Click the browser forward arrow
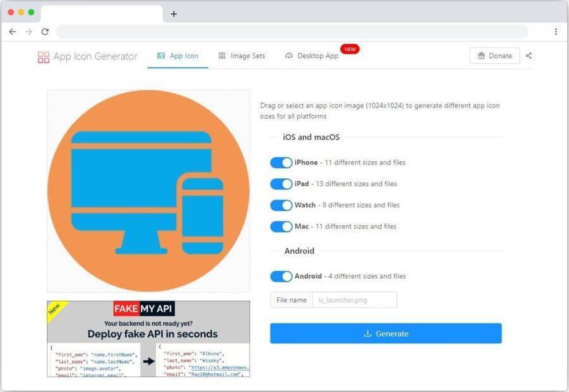 (28, 32)
